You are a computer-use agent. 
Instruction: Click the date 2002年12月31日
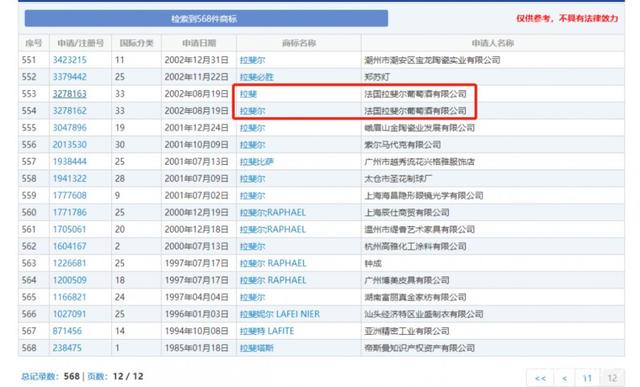click(x=196, y=60)
